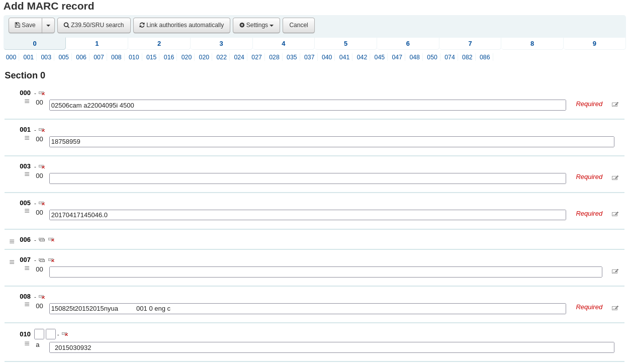Open the Settings dropdown menu
The width and height of the screenshot is (629, 364).
[x=256, y=25]
